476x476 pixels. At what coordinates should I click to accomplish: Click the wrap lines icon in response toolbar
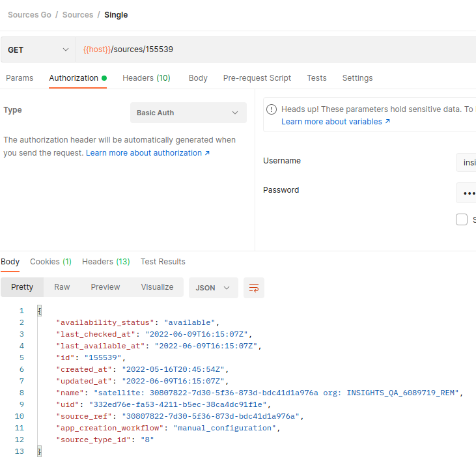(x=254, y=287)
